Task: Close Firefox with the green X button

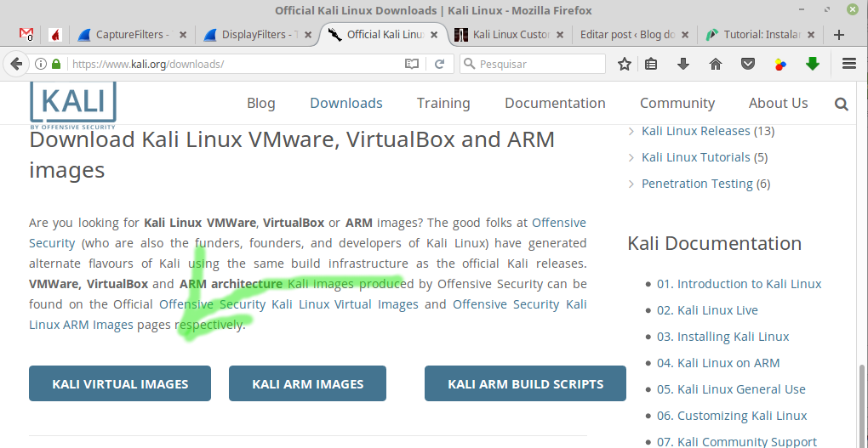Action: pos(853,9)
